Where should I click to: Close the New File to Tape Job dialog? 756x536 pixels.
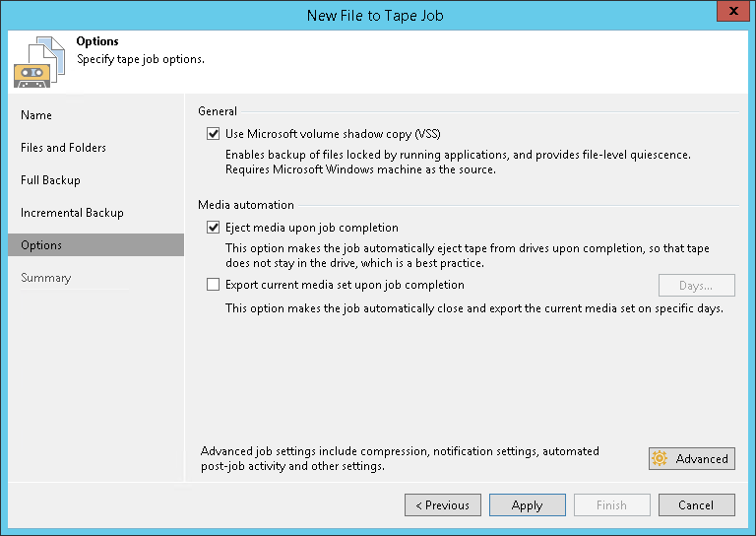point(729,14)
